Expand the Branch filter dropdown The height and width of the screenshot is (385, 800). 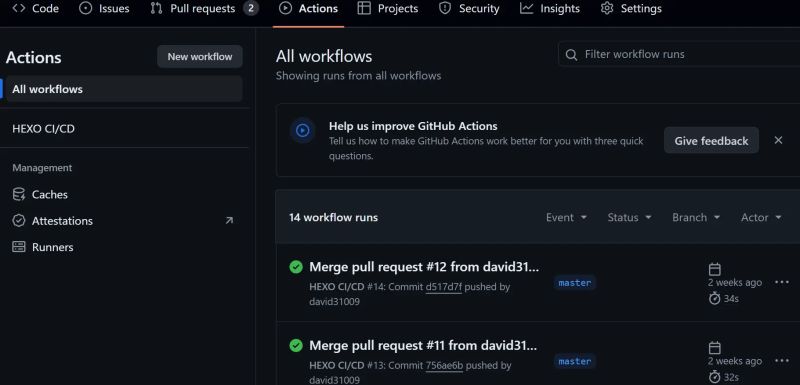click(696, 217)
